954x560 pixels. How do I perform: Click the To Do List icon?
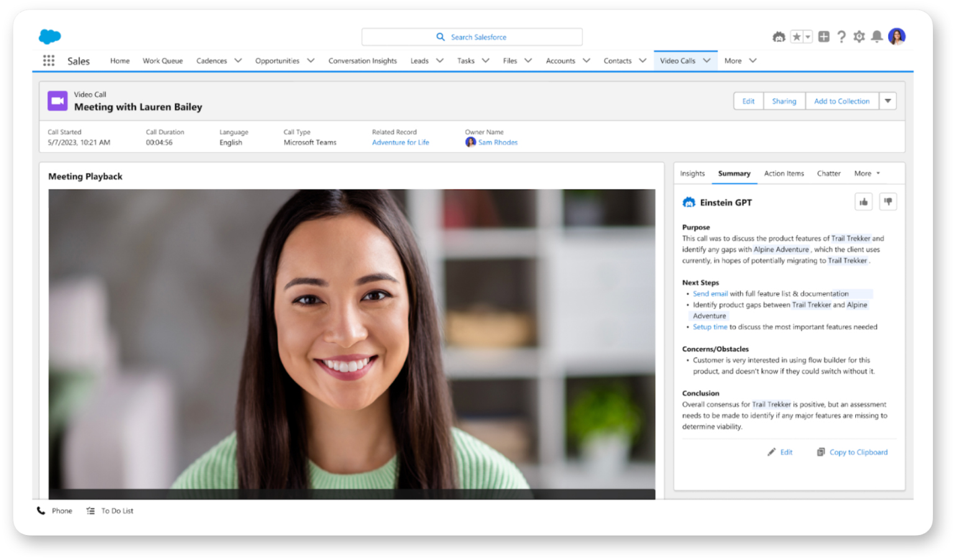coord(90,511)
